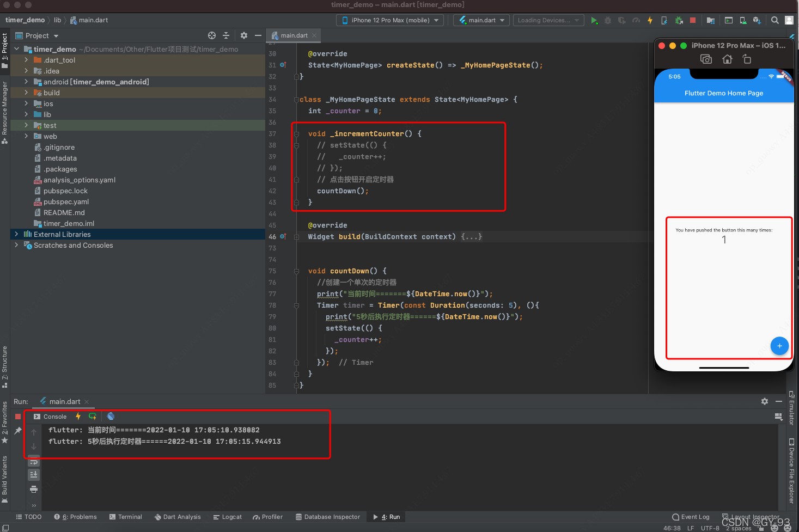The width and height of the screenshot is (799, 532).
Task: Rotate the emulator device icon
Action: click(747, 59)
